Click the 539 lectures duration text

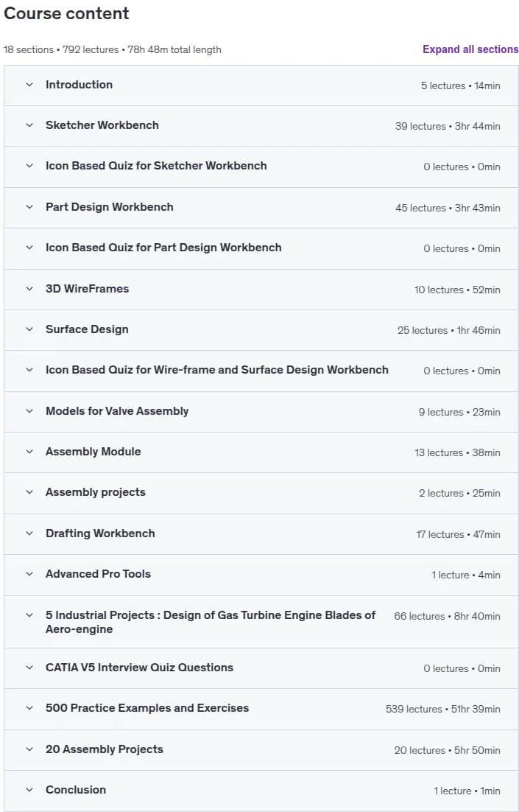tap(443, 709)
